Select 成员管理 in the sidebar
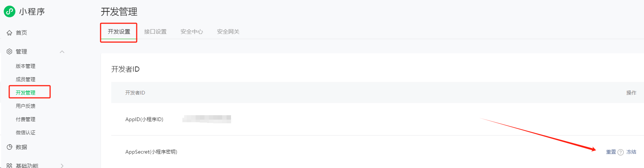Viewport: 644px width, 168px height. point(25,79)
